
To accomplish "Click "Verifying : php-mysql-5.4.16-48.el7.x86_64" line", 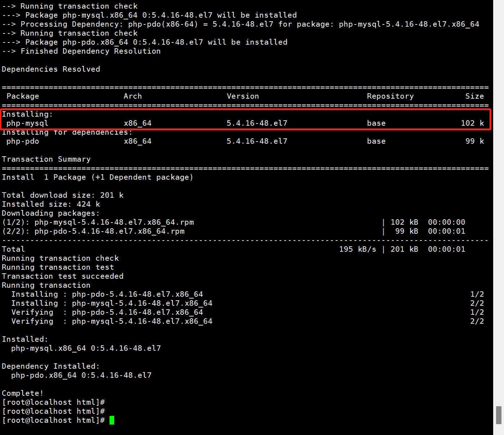I will tap(112, 321).
